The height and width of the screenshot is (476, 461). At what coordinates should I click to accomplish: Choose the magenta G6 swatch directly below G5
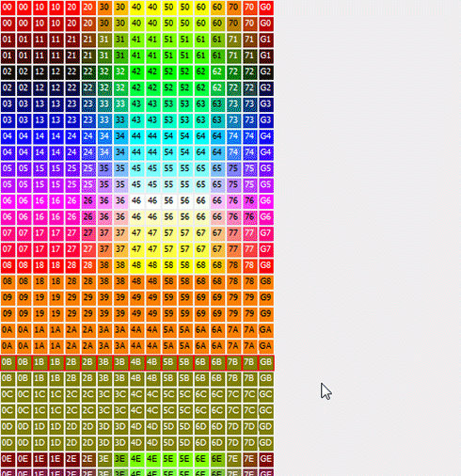tap(265, 201)
